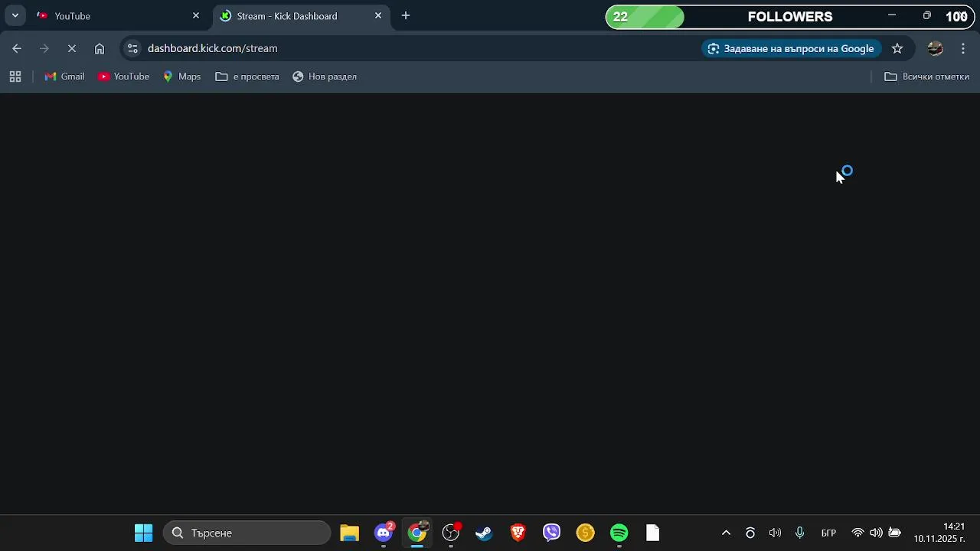Open Brave browser from the taskbar
Viewport: 980px width, 551px height.
pos(518,533)
